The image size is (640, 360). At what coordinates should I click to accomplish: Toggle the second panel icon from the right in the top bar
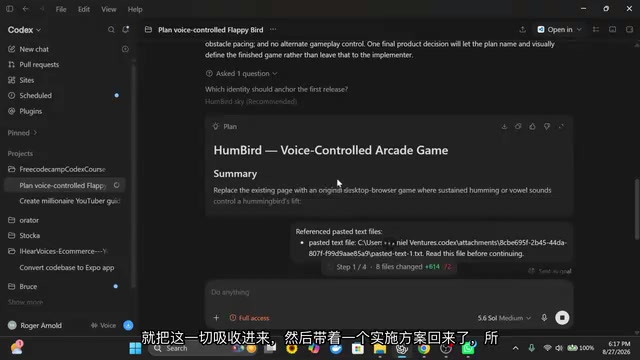[613, 29]
